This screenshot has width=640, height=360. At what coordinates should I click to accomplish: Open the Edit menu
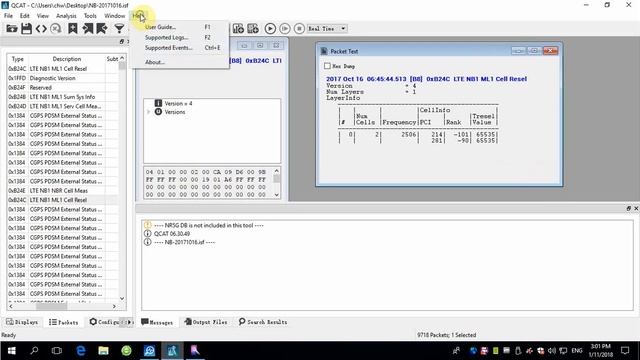pos(24,16)
